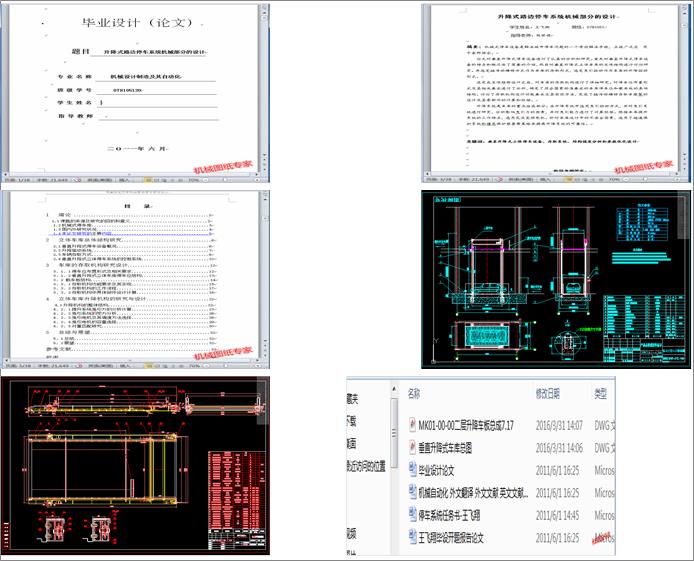Click 2011/6/1 16:25 date in 王飞翔毕设开题报告论文 row
Viewport: 694px width, 561px height.
[557, 538]
